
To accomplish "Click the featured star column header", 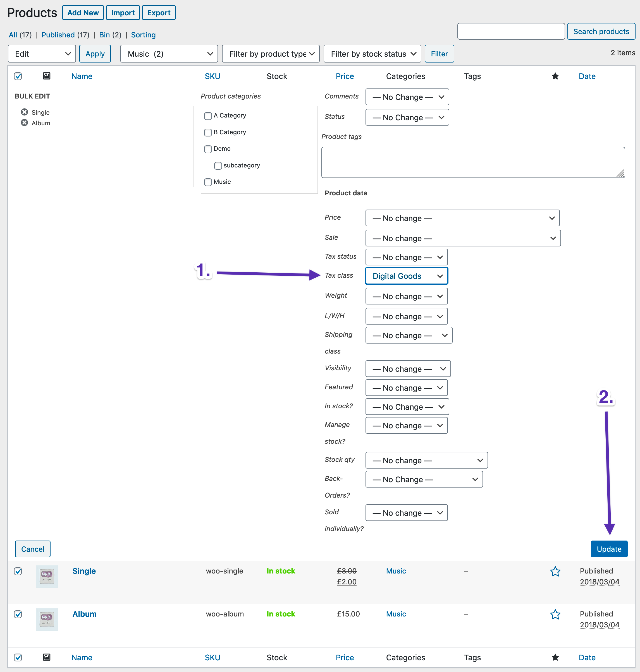I will coord(555,76).
